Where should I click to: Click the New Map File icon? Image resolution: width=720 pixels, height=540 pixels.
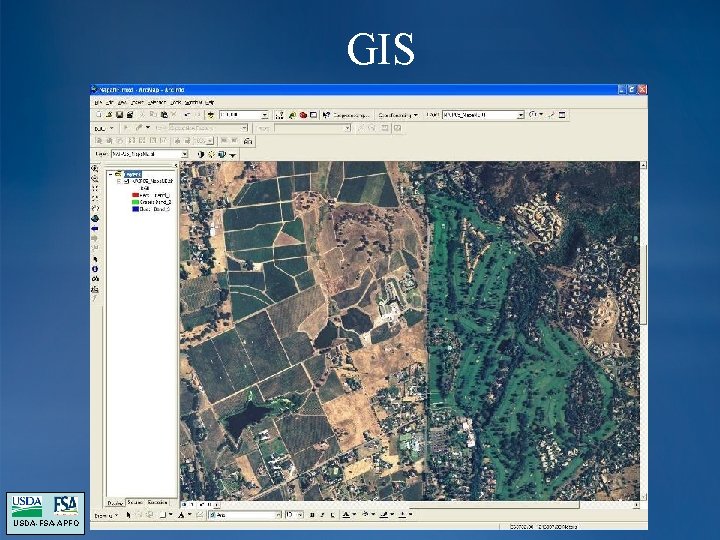click(x=98, y=115)
